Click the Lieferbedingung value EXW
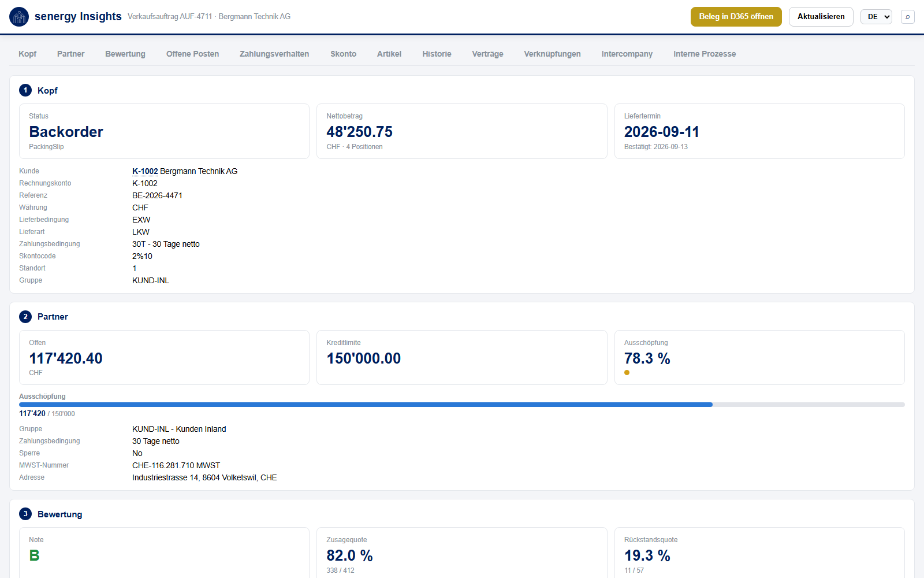 (x=141, y=220)
